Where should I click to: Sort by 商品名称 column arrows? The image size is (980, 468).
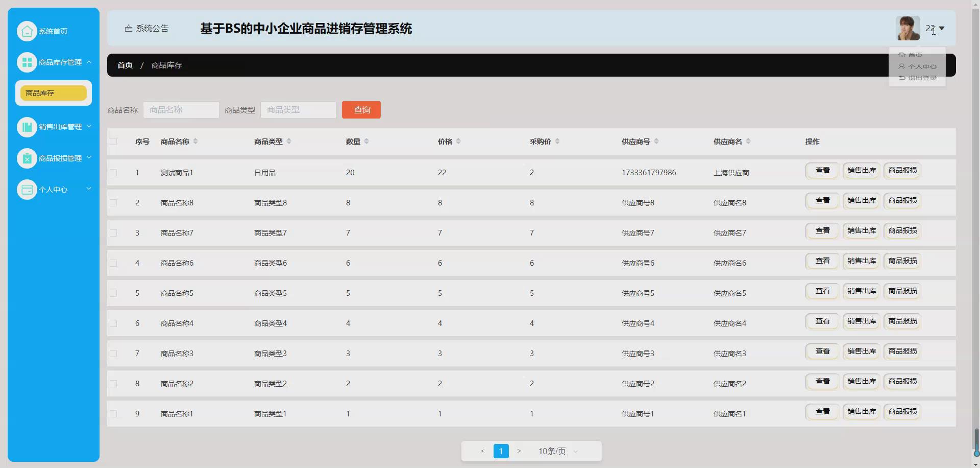pyautogui.click(x=195, y=142)
